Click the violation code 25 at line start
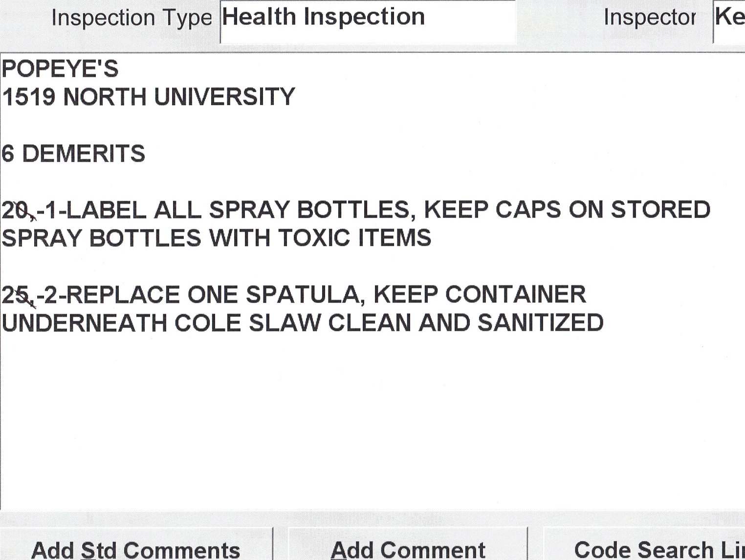Viewport: 745px width, 560px height. 15,296
